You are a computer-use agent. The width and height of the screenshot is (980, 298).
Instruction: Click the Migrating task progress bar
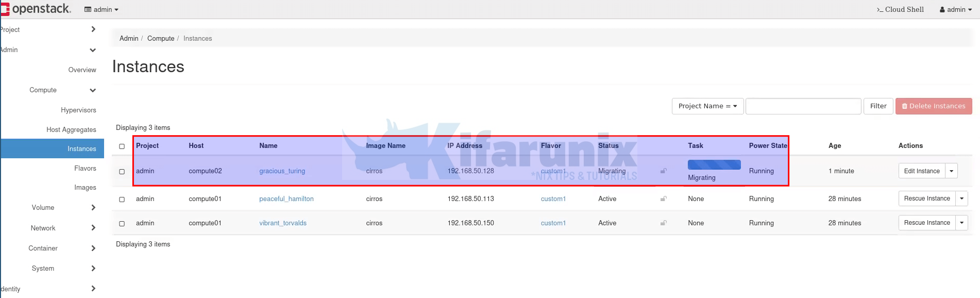point(714,165)
